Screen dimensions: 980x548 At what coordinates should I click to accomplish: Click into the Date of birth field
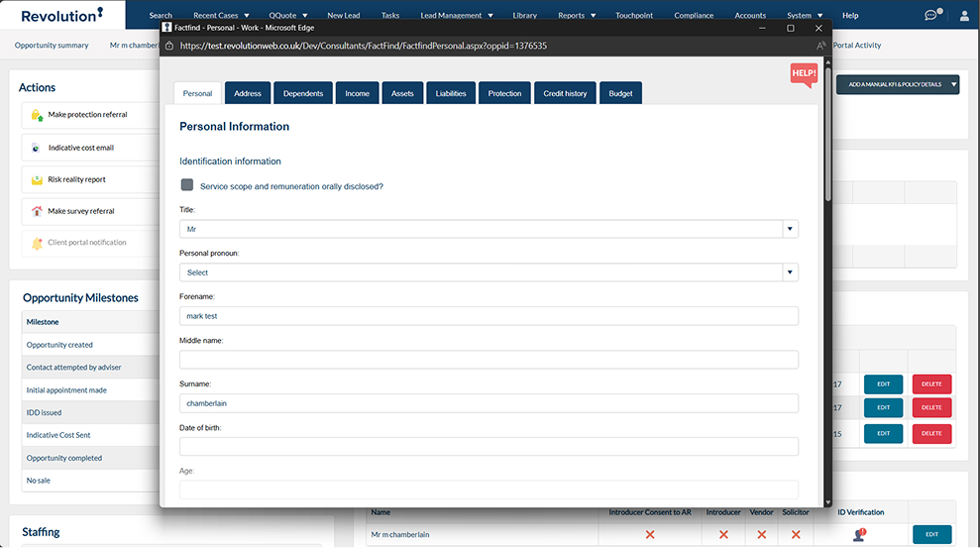[x=489, y=447]
